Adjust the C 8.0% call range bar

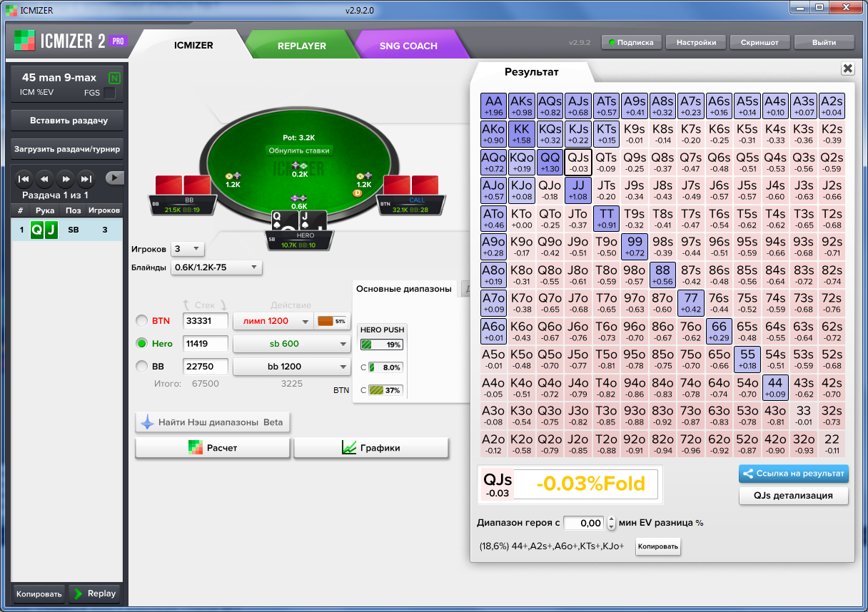tap(385, 367)
